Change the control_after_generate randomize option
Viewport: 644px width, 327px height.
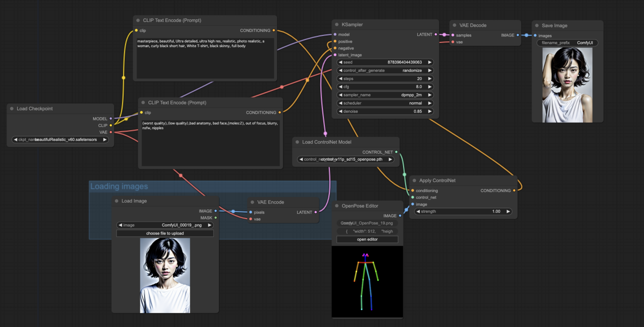pos(385,71)
